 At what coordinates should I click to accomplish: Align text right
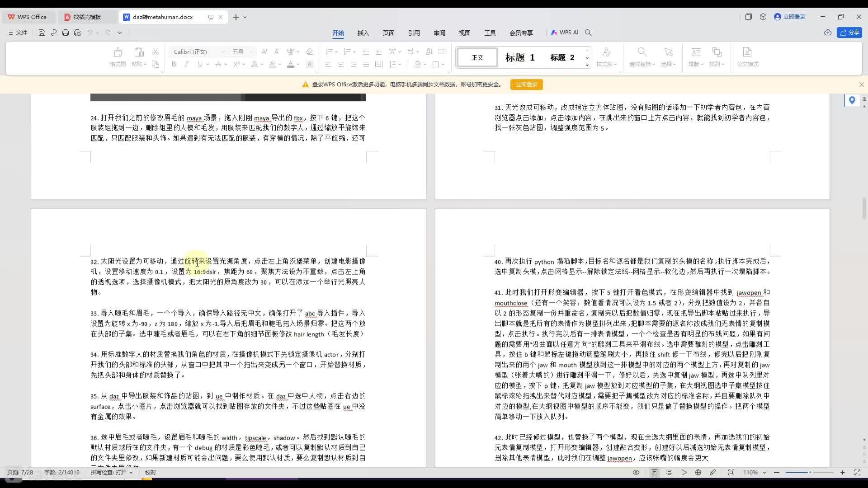354,64
